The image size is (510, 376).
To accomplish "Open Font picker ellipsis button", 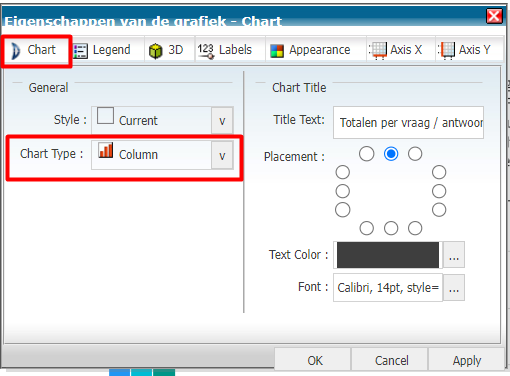I will coord(454,288).
